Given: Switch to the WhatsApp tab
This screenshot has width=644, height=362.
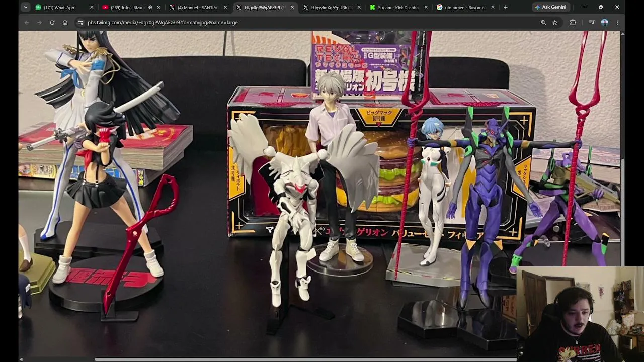Looking at the screenshot, I should point(64,7).
